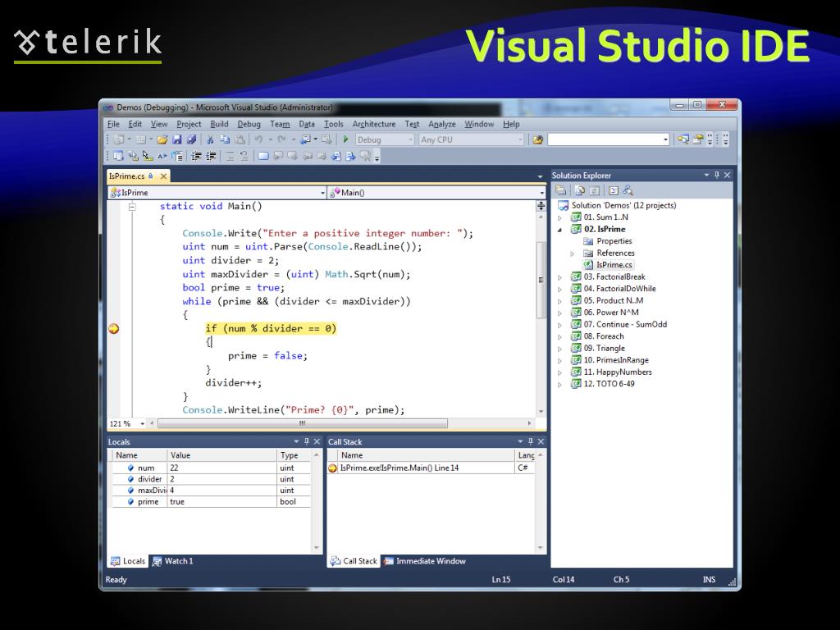840x630 pixels.
Task: Click the Increase Indent toolbar icon
Action: (x=211, y=157)
